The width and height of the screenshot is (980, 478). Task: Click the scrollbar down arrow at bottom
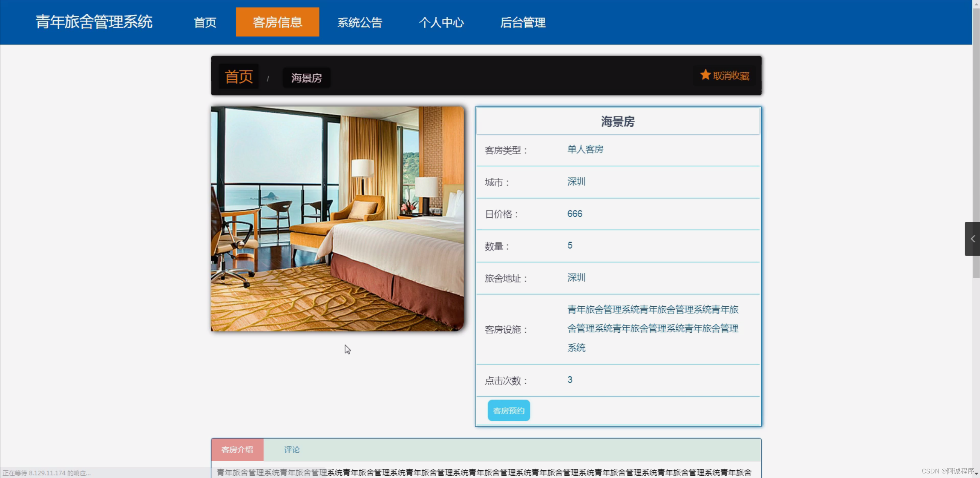point(976,474)
